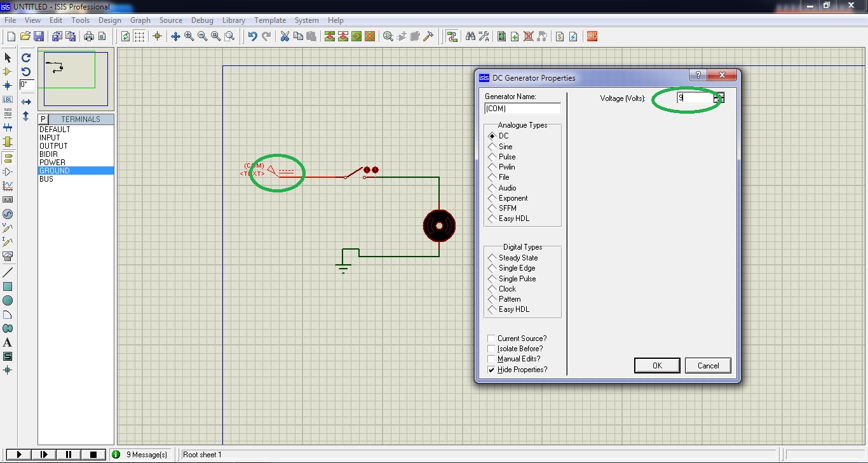The image size is (868, 463).
Task: Choose the Wire Label Mode tool
Action: (x=7, y=100)
